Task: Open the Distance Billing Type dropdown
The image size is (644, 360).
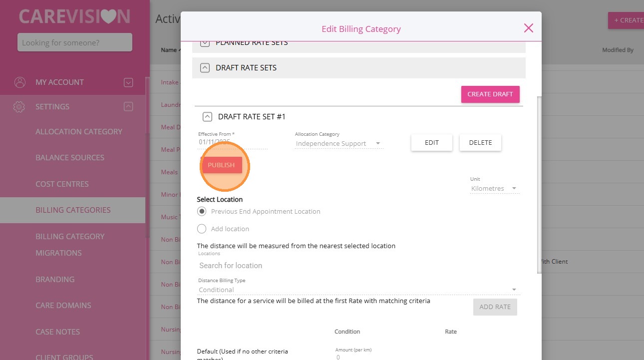Action: [x=357, y=290]
